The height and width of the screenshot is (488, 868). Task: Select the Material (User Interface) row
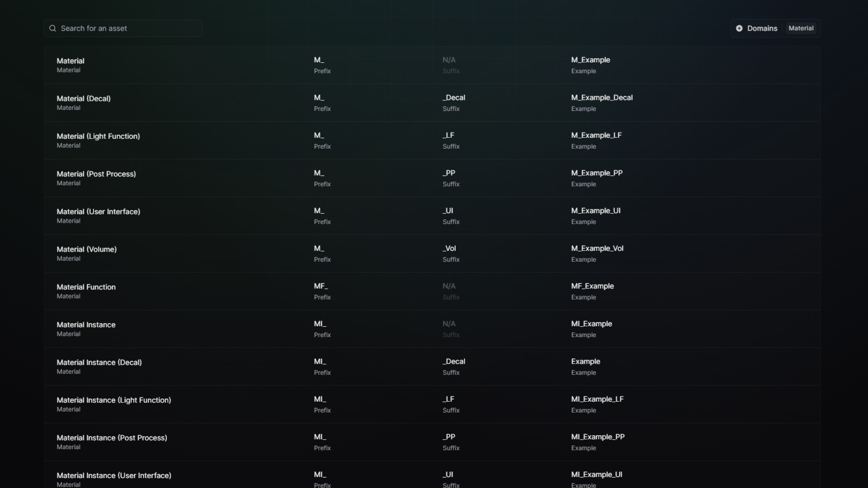pos(181,215)
